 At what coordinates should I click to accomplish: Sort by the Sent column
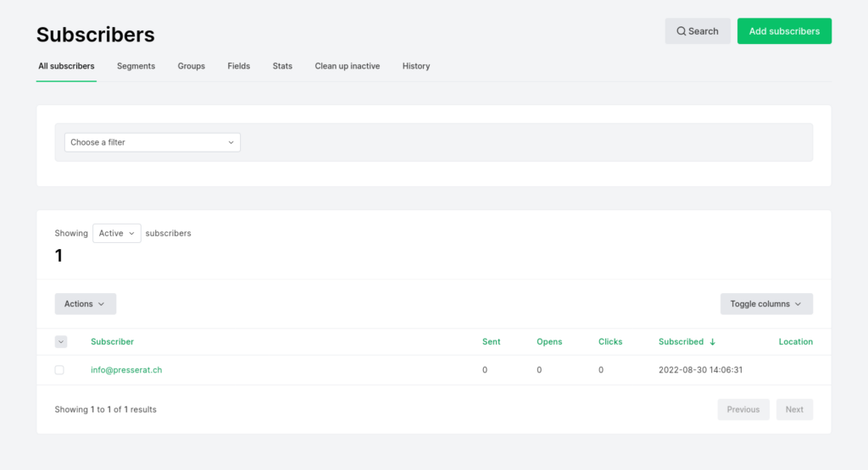(x=491, y=342)
